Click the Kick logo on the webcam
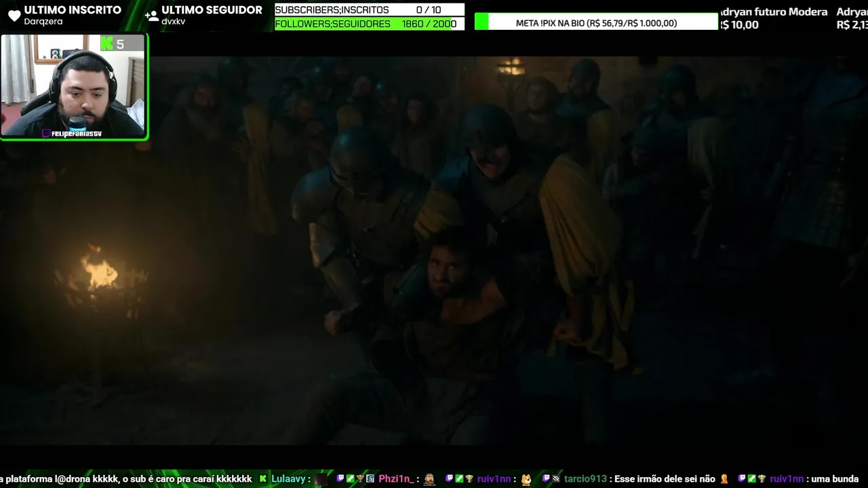Image resolution: width=868 pixels, height=488 pixels. [x=106, y=43]
